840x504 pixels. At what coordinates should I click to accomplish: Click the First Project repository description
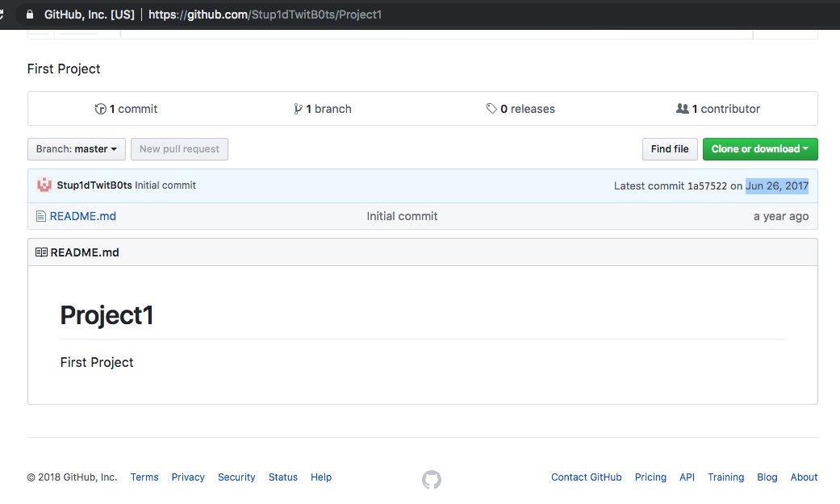coord(64,69)
